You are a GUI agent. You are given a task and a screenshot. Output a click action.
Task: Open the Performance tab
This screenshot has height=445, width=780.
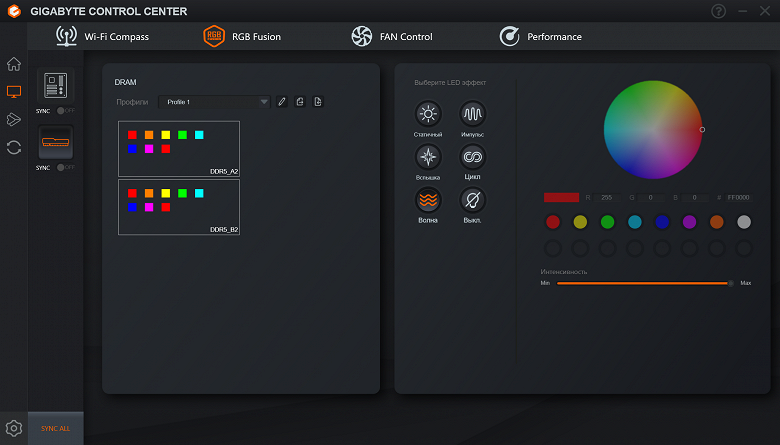click(x=540, y=36)
